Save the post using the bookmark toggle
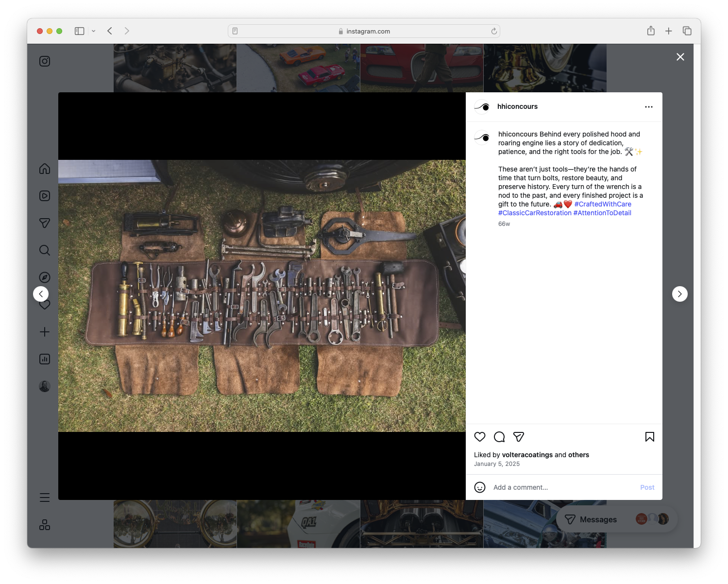 pyautogui.click(x=649, y=437)
